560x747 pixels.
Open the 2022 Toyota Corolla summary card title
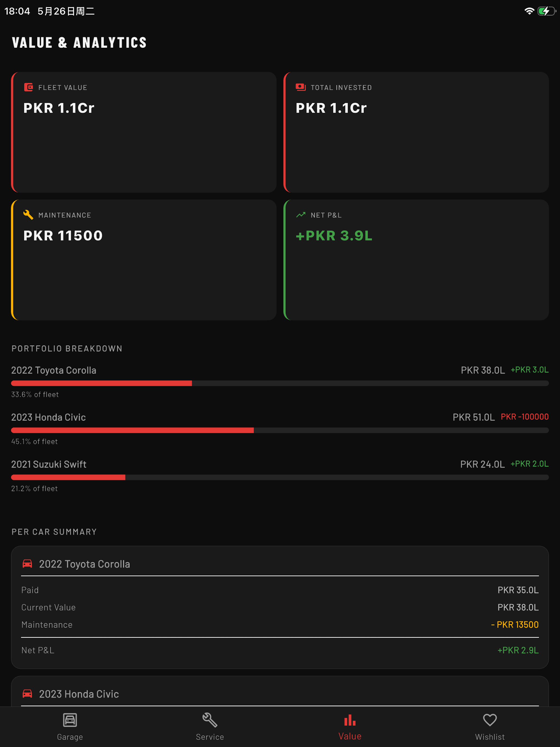tap(84, 564)
